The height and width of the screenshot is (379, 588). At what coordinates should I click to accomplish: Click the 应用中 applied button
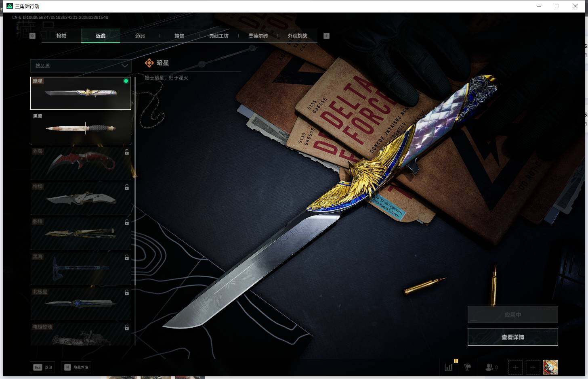pos(513,315)
